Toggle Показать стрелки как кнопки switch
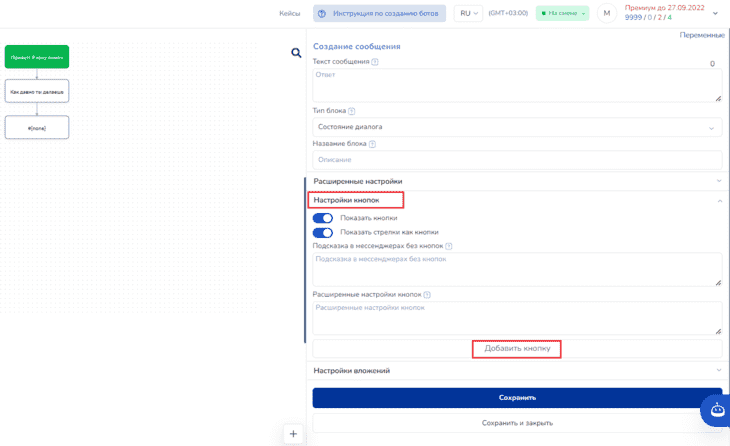The width and height of the screenshot is (730, 446). [x=323, y=232]
